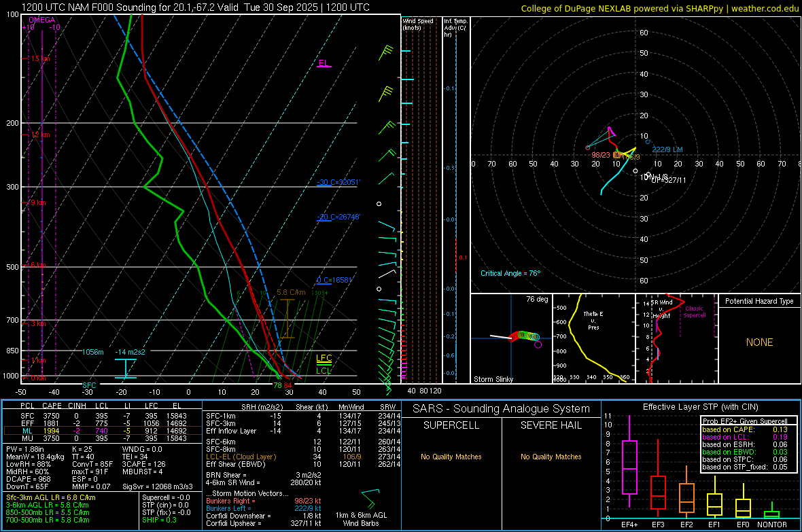Click the ML parcel CAPE value '1994'
The height and width of the screenshot is (532, 802).
tap(51, 431)
